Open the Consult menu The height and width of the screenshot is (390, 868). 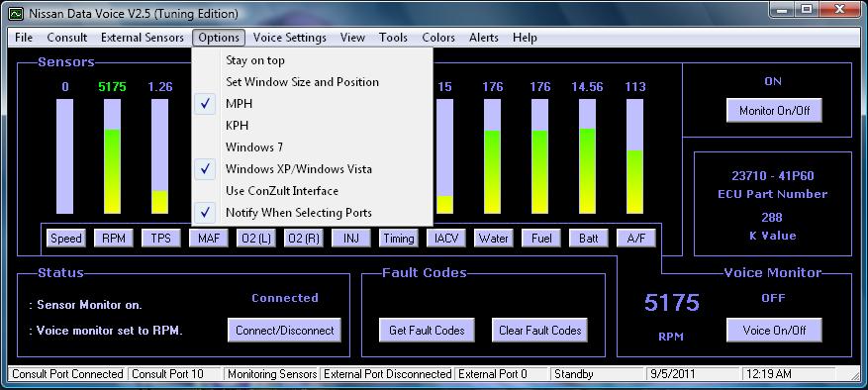[x=67, y=38]
